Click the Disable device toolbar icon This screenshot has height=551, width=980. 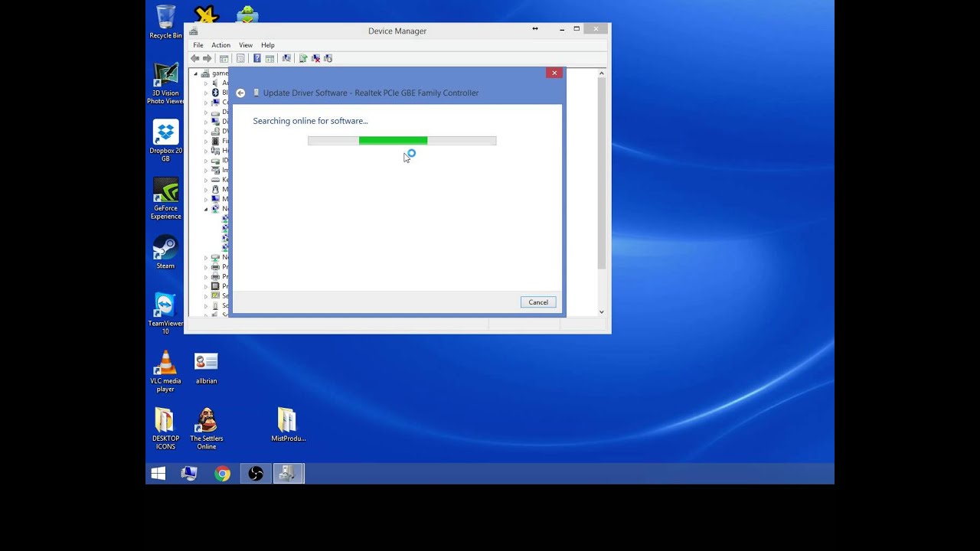coord(328,58)
